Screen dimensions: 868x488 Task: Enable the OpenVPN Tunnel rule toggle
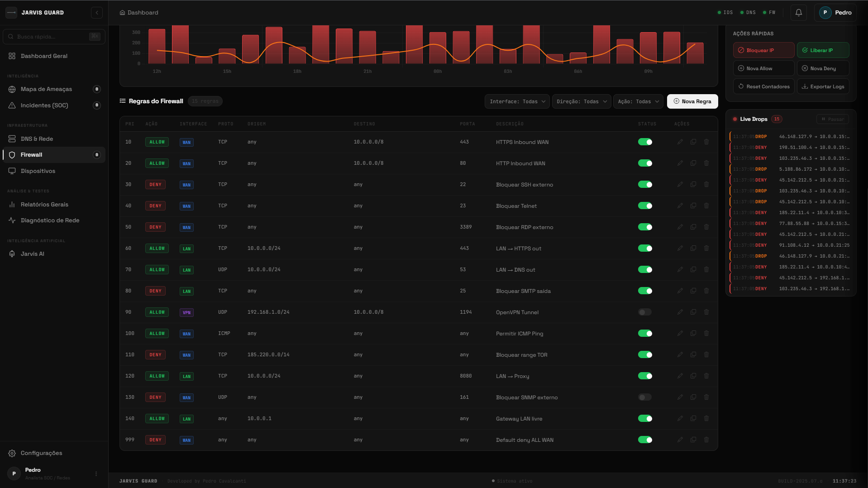[x=645, y=312]
